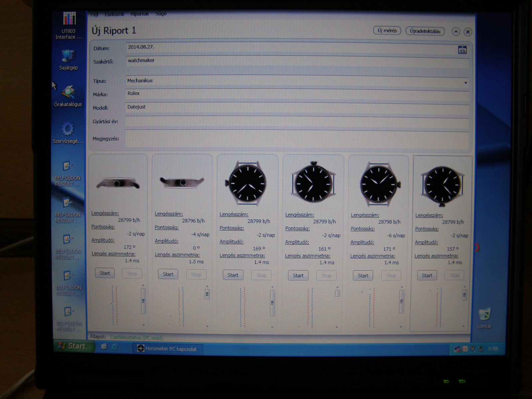This screenshot has width=532, height=399.
Task: Expand the Típus Mechanikus dropdown
Action: coord(465,82)
